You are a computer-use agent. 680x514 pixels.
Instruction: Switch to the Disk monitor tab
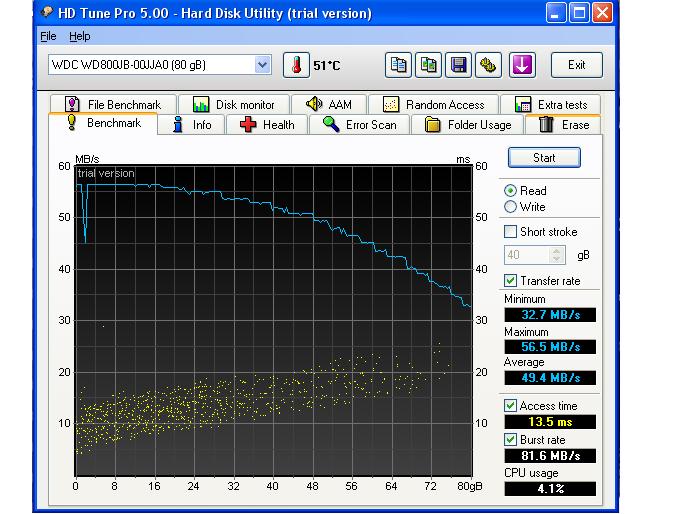(234, 105)
